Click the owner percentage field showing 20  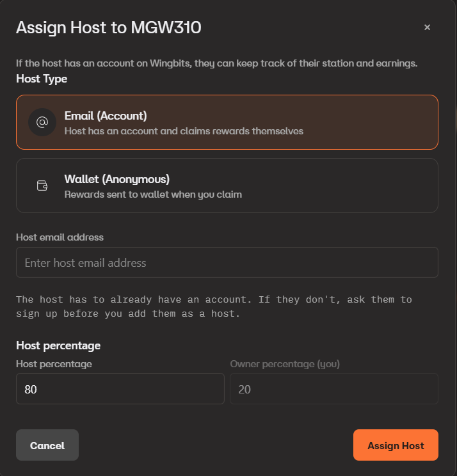pos(333,389)
